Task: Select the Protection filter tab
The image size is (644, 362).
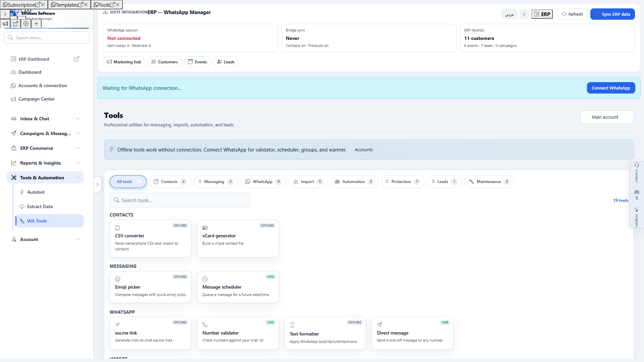Action: click(403, 182)
